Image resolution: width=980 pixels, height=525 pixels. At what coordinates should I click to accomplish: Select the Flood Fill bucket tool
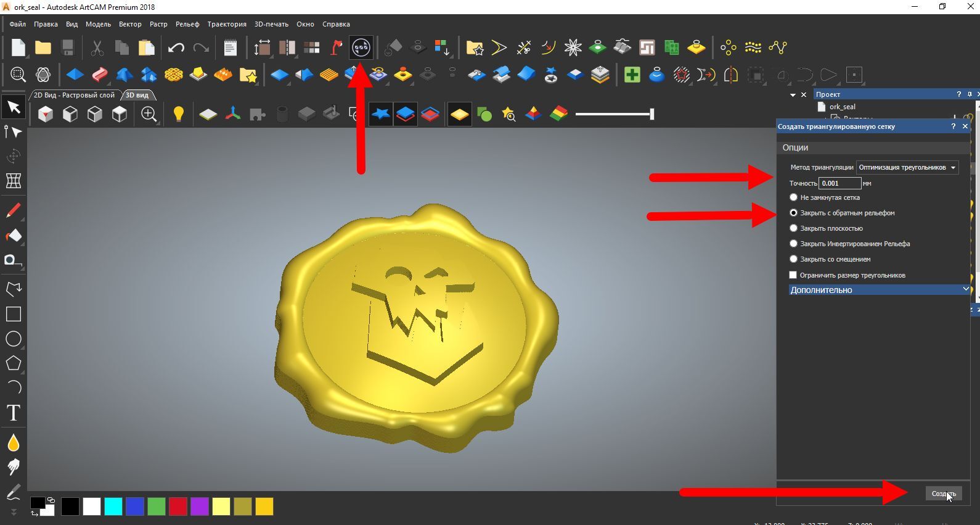(x=14, y=235)
